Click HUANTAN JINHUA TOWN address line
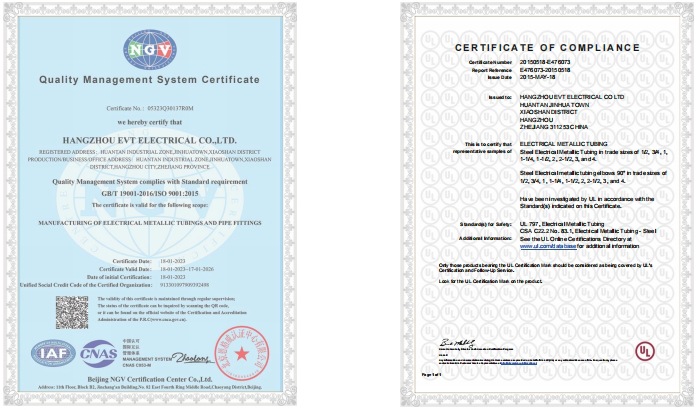The height and width of the screenshot is (410, 700). tap(554, 105)
